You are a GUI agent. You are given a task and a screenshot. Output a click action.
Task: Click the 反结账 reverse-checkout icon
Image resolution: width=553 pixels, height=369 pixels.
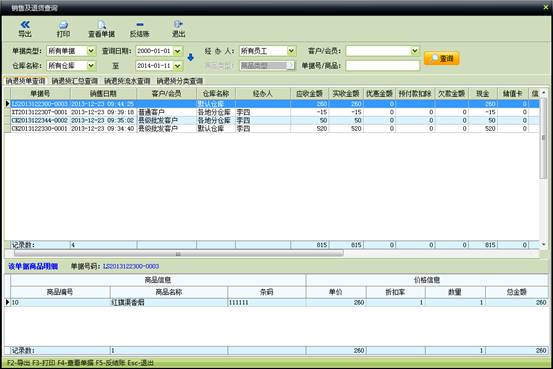[x=140, y=25]
